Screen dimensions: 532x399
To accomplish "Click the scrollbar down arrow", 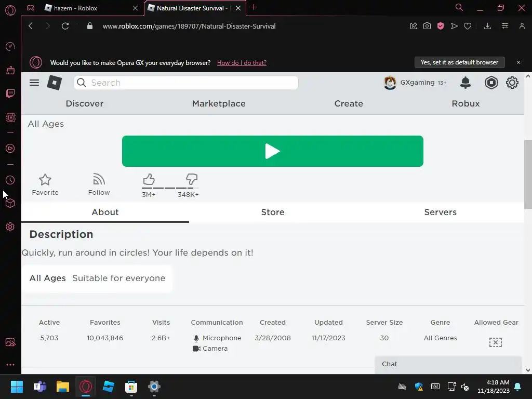I will click(x=528, y=370).
